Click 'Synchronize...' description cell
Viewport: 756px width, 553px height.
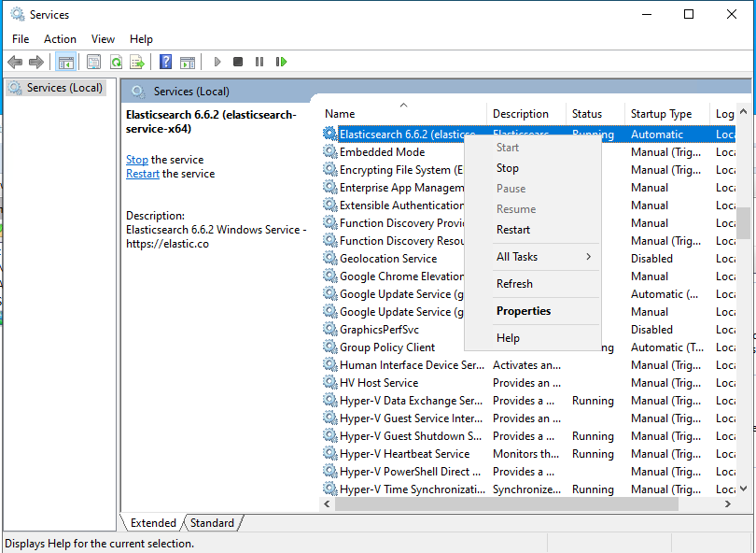[526, 489]
